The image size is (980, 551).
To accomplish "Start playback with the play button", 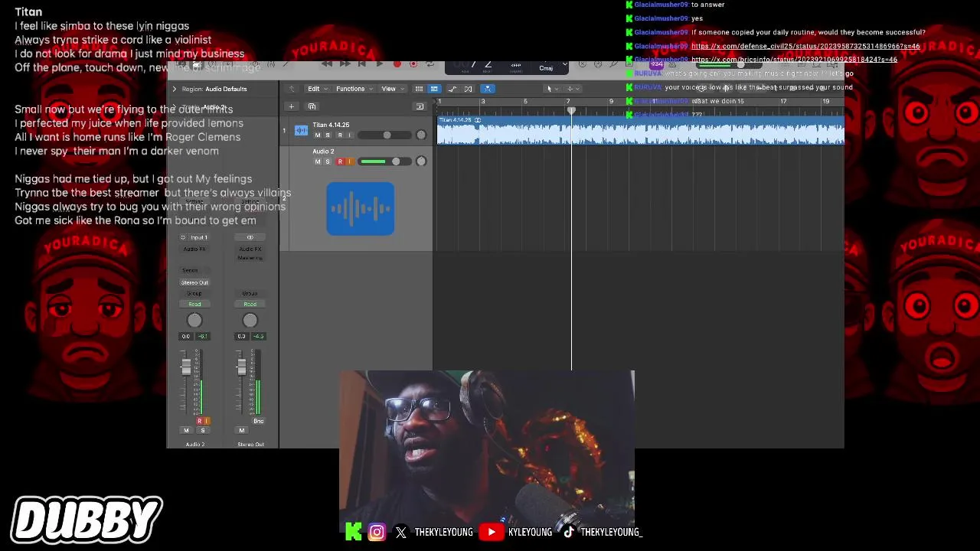I will point(380,64).
